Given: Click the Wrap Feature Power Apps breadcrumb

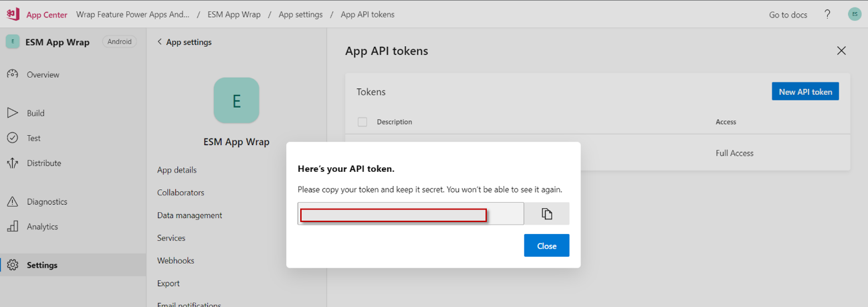Looking at the screenshot, I should click(132, 15).
